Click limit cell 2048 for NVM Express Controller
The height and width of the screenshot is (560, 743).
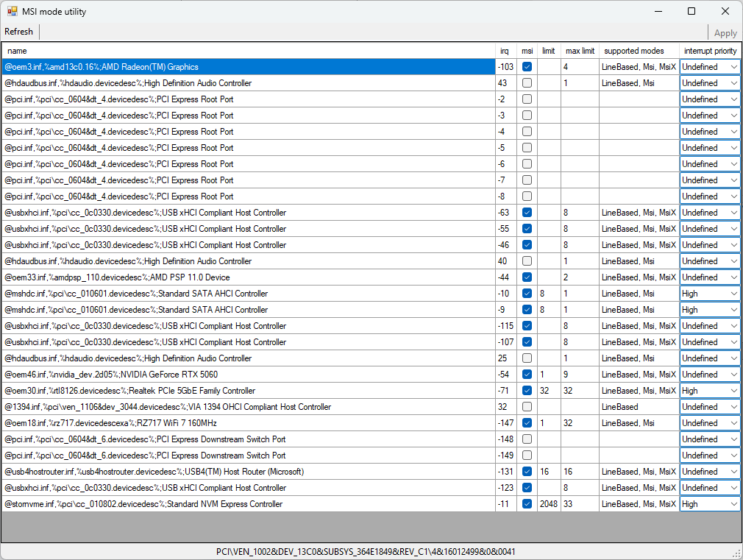[x=549, y=504]
